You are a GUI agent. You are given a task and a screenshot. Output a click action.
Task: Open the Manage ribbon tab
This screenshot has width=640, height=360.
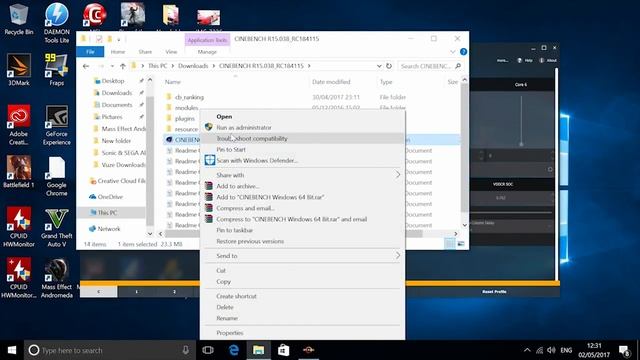click(x=207, y=52)
